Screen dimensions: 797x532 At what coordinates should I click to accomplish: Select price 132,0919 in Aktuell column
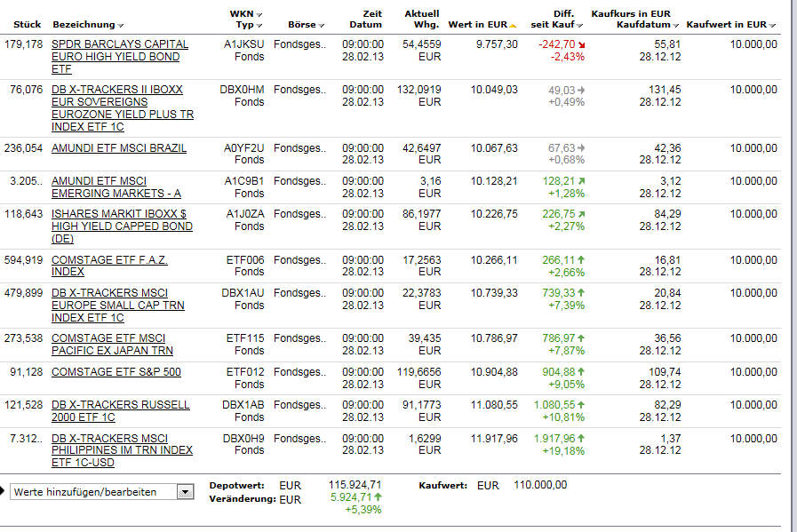point(418,90)
